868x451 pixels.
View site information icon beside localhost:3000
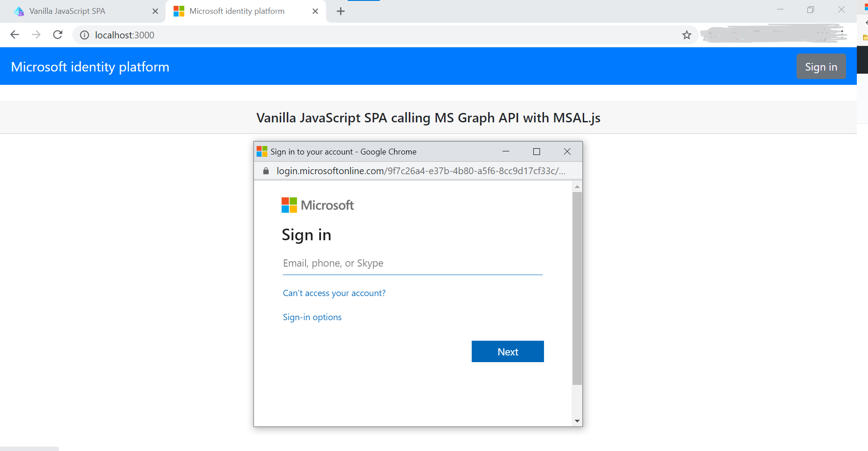pyautogui.click(x=84, y=35)
